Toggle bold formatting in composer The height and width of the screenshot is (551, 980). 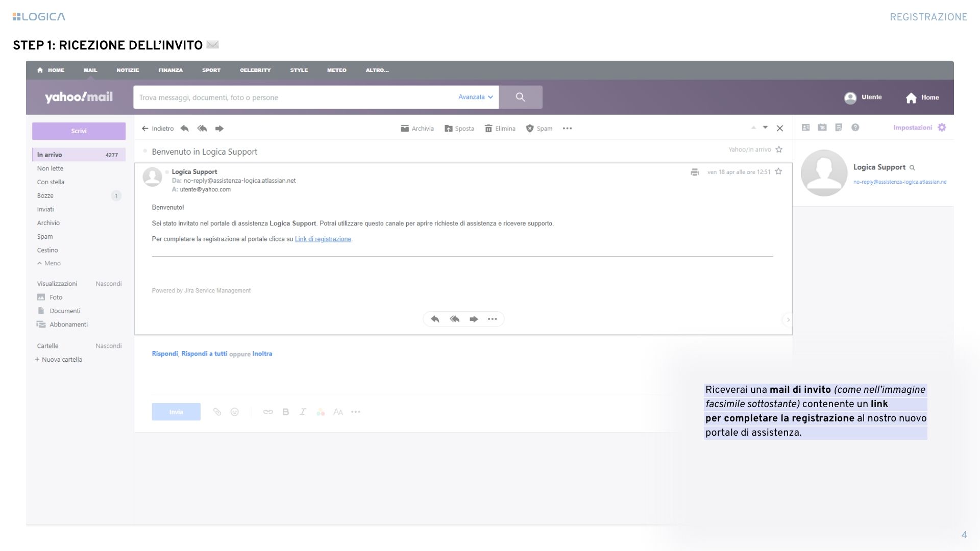coord(286,412)
